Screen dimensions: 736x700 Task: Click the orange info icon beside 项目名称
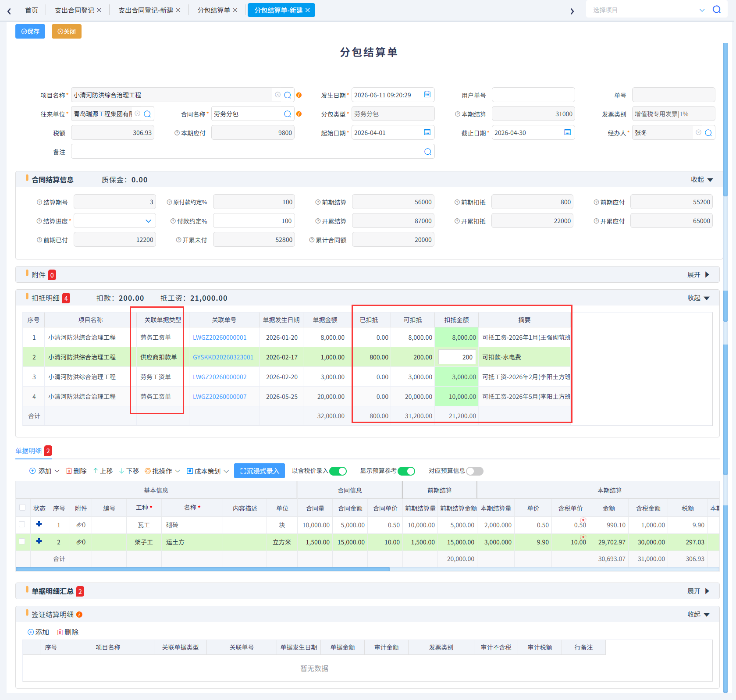tap(299, 95)
